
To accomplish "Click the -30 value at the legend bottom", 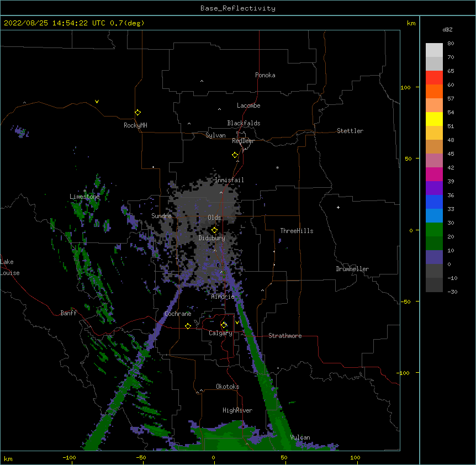I will (x=452, y=292).
